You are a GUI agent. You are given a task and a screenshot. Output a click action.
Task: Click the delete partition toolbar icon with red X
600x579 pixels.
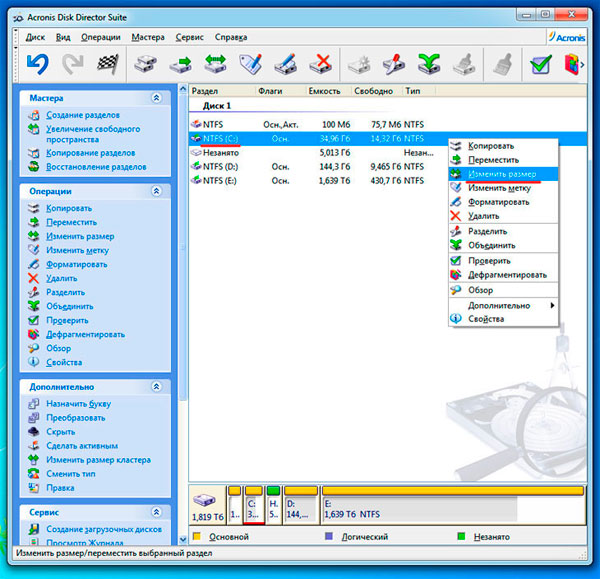pos(320,65)
